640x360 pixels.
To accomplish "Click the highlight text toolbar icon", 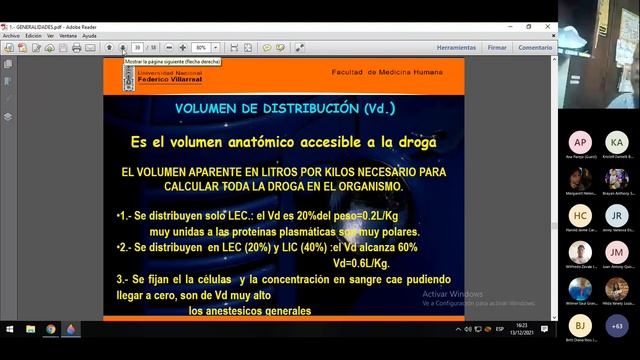I will click(280, 48).
